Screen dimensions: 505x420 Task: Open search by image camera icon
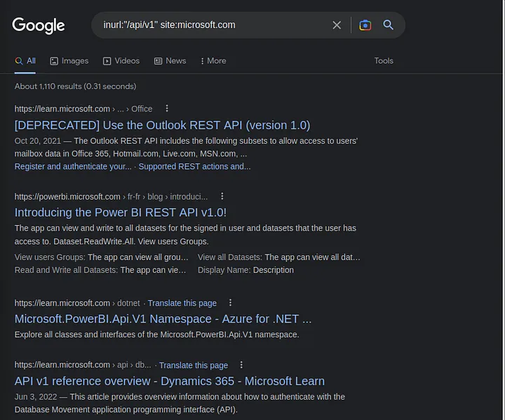pyautogui.click(x=365, y=25)
